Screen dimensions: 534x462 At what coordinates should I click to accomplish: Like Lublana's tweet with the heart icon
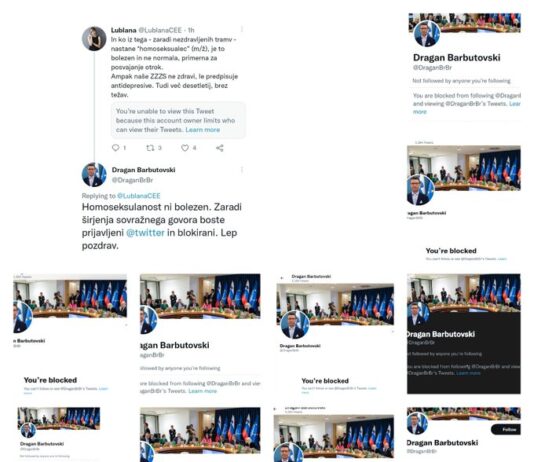coord(185,148)
